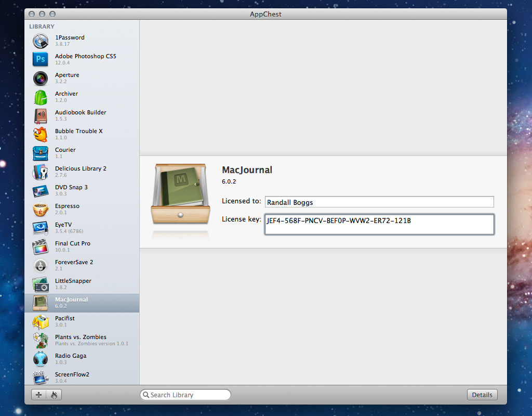532x416 pixels.
Task: Click the Licensed to name field
Action: [x=379, y=202]
